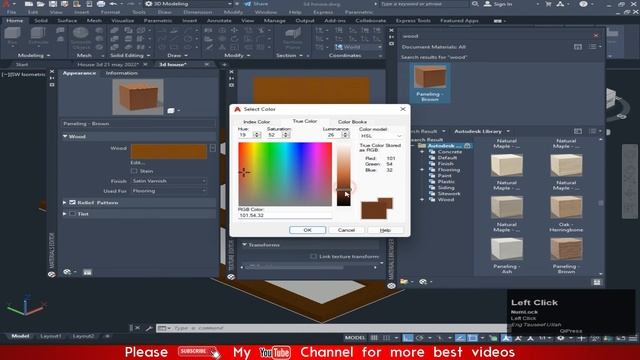Click the luminance slider bar

(343, 174)
